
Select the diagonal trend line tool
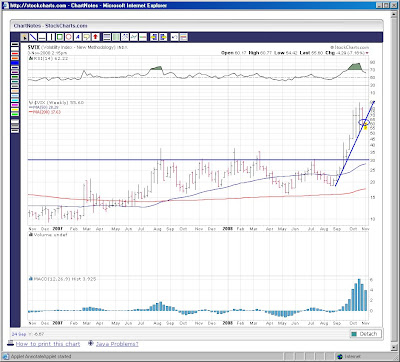[33, 37]
